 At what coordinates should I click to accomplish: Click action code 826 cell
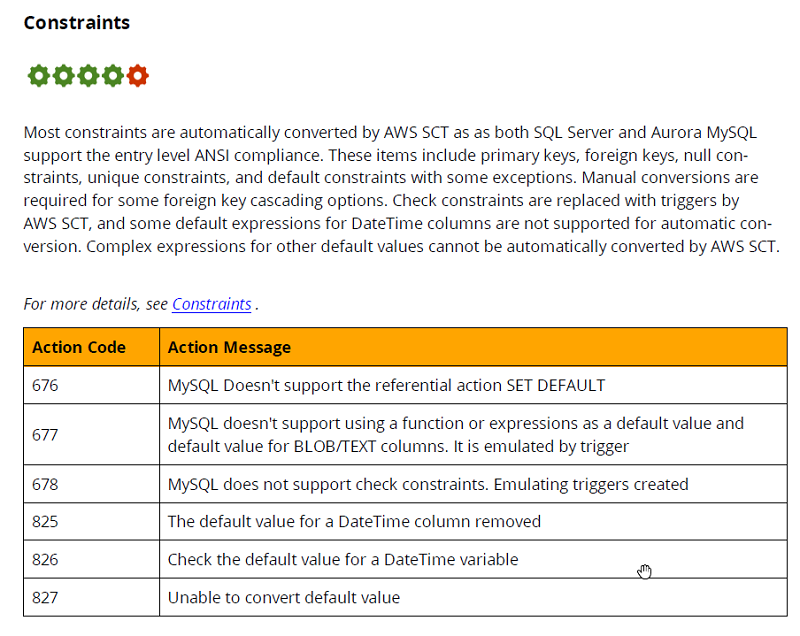(x=91, y=559)
